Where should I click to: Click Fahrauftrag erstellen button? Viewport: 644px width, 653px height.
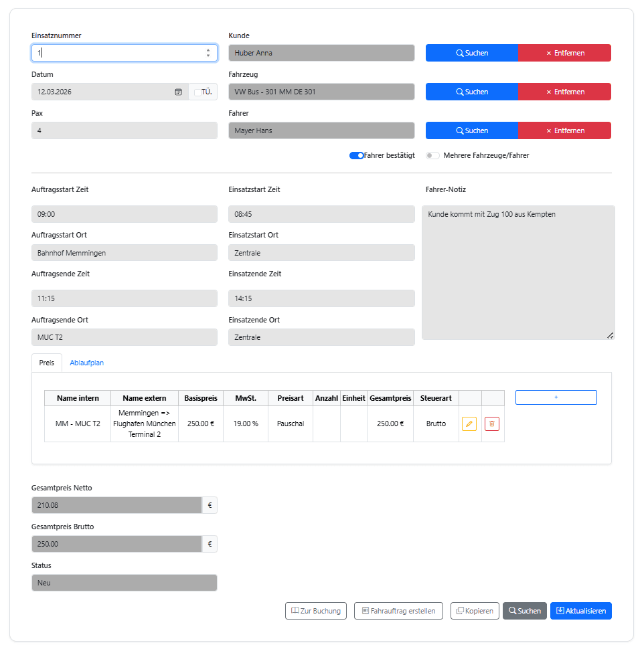click(398, 611)
